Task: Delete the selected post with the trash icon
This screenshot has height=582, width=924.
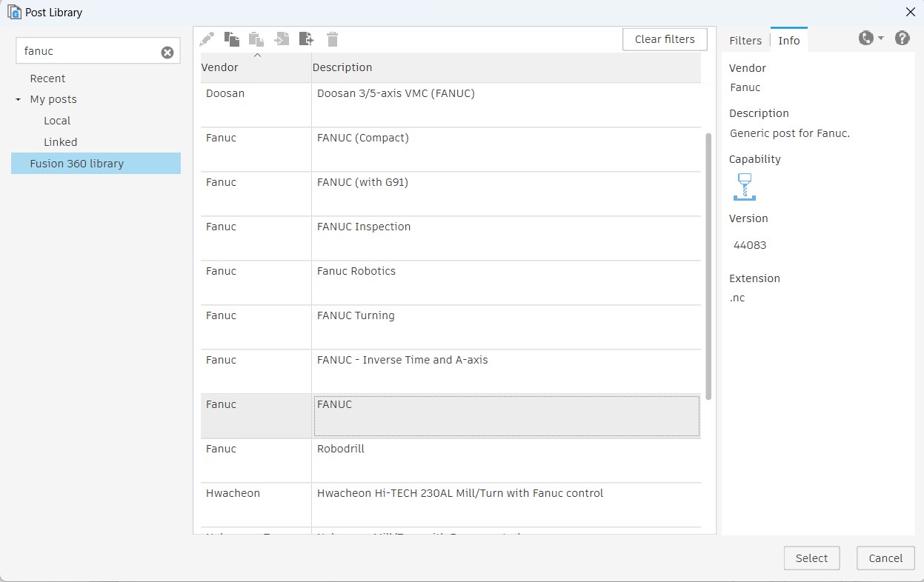Action: 332,39
